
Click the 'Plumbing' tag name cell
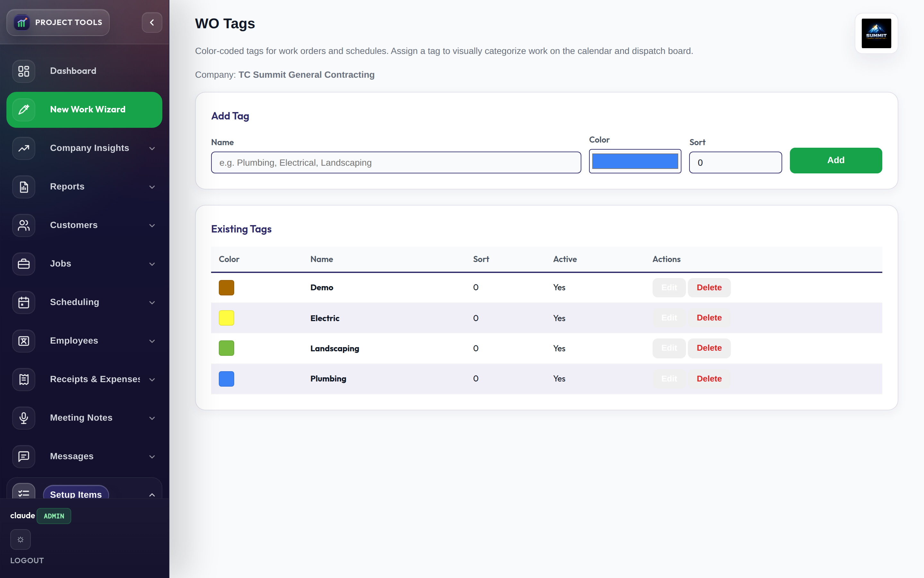tap(328, 379)
